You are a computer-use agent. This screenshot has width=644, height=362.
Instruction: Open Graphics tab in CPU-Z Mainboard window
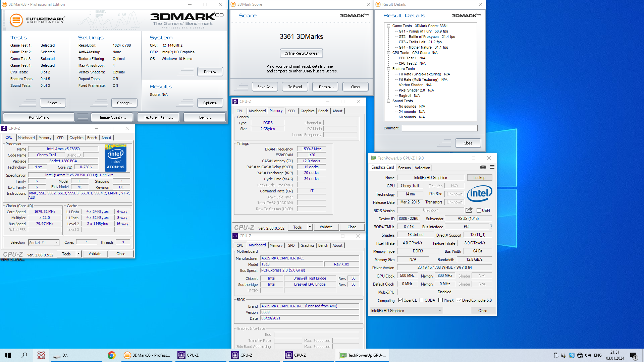tap(307, 245)
